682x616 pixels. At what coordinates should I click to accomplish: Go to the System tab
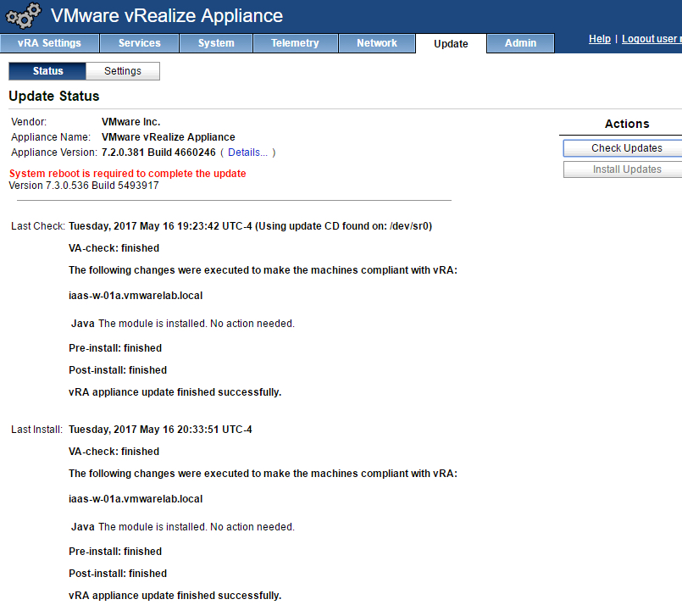[x=216, y=43]
